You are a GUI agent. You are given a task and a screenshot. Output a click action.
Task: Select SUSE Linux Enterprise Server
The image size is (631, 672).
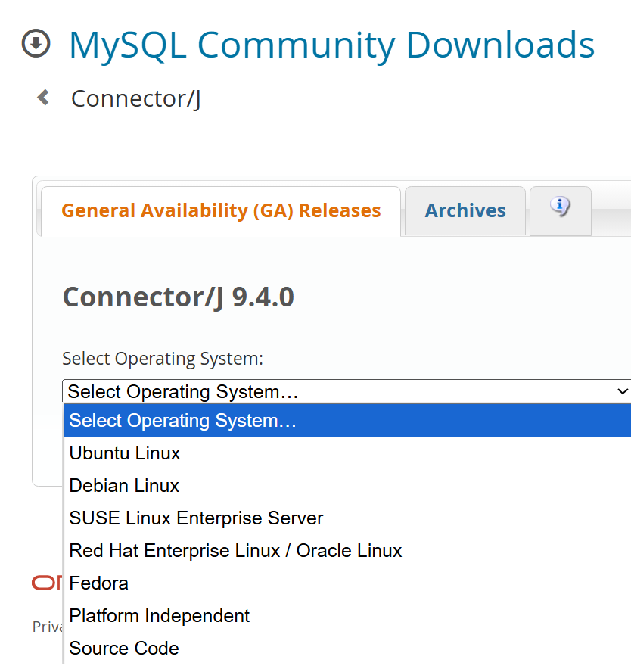tap(195, 518)
